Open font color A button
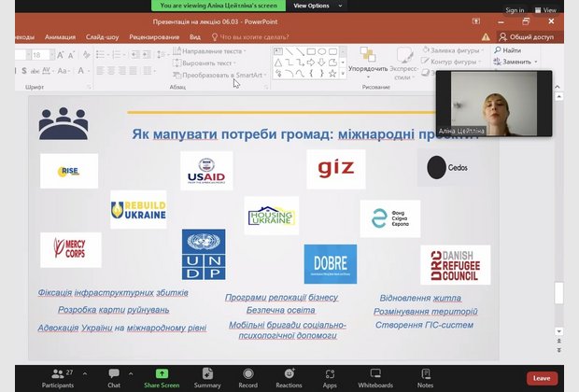 pyautogui.click(x=83, y=71)
